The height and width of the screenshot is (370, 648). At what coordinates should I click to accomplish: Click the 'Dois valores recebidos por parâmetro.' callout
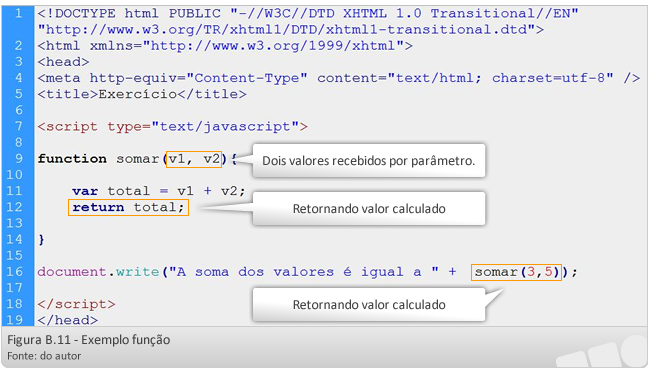click(369, 160)
